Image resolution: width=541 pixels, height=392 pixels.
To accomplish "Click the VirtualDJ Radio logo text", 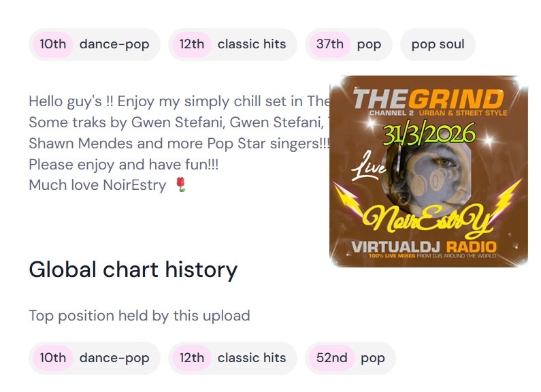I will (x=424, y=246).
